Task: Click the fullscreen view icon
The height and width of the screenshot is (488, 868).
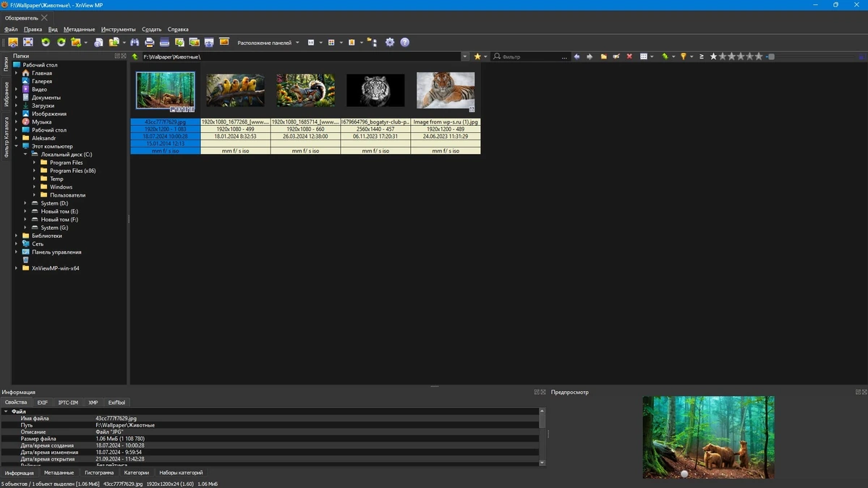Action: click(28, 43)
